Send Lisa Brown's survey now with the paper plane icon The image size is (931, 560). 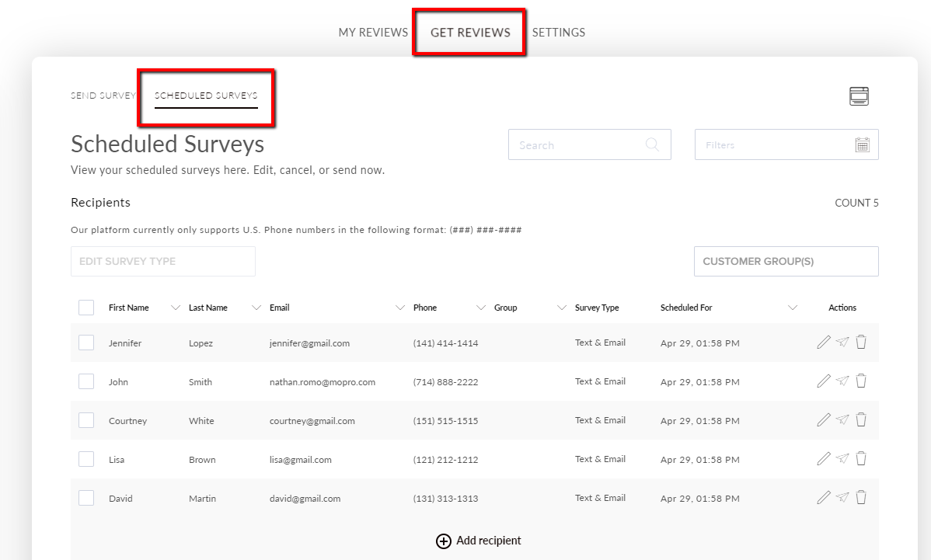coord(842,458)
